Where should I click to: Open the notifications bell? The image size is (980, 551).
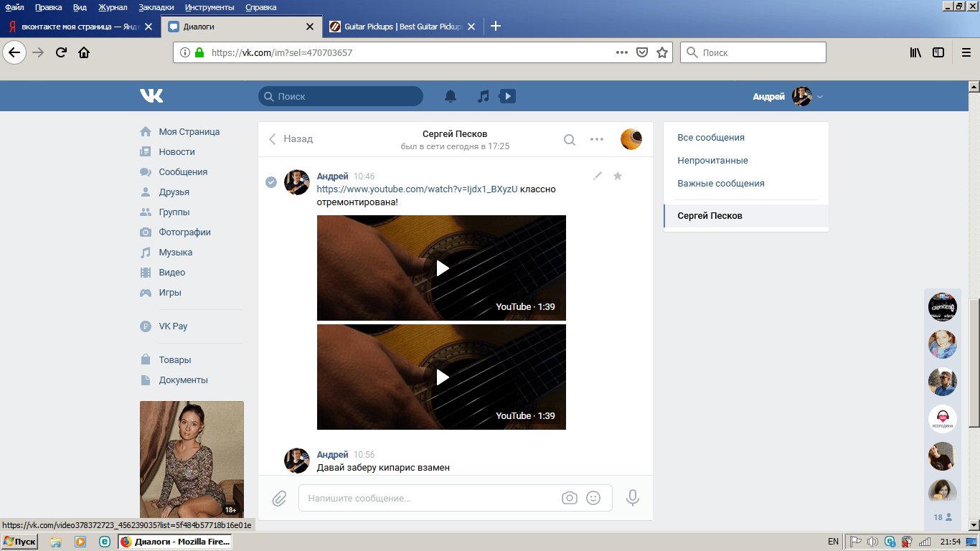(451, 96)
